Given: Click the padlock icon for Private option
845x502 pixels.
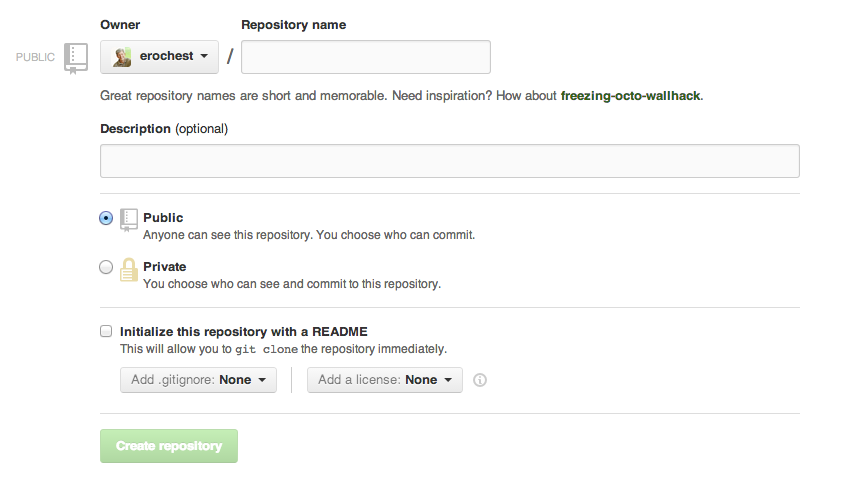Looking at the screenshot, I should click(x=129, y=269).
